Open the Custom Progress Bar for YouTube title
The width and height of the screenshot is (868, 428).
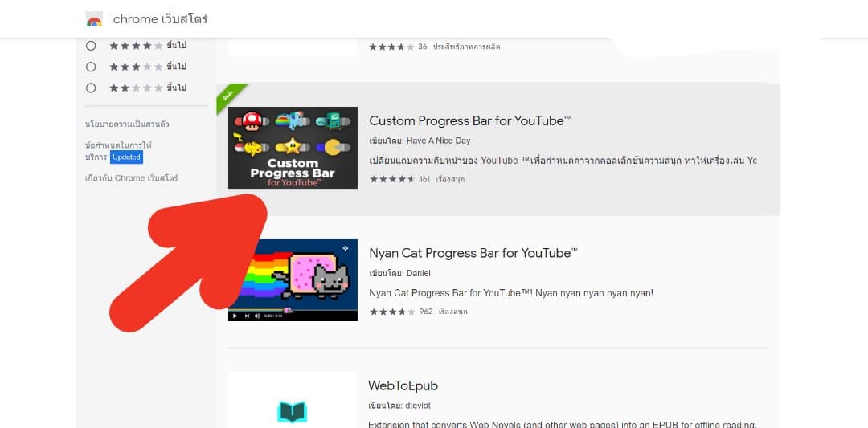click(x=469, y=121)
